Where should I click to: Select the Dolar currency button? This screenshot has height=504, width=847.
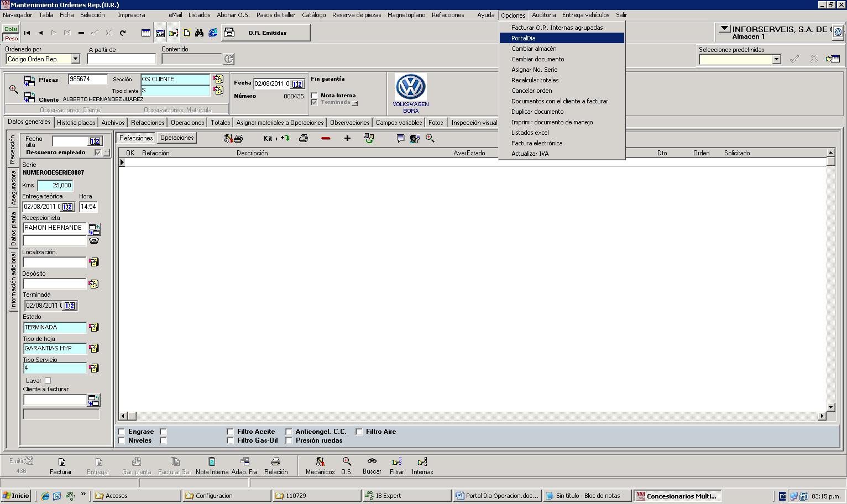click(x=11, y=29)
